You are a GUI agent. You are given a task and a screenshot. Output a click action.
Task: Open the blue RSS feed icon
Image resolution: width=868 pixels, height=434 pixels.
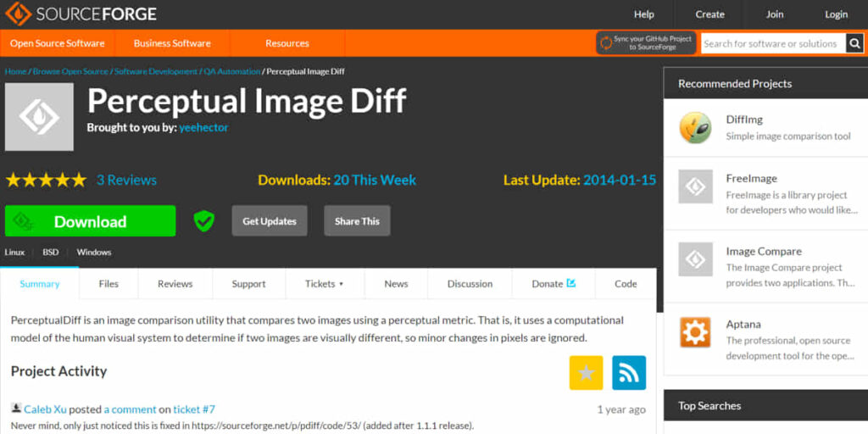[x=629, y=373]
